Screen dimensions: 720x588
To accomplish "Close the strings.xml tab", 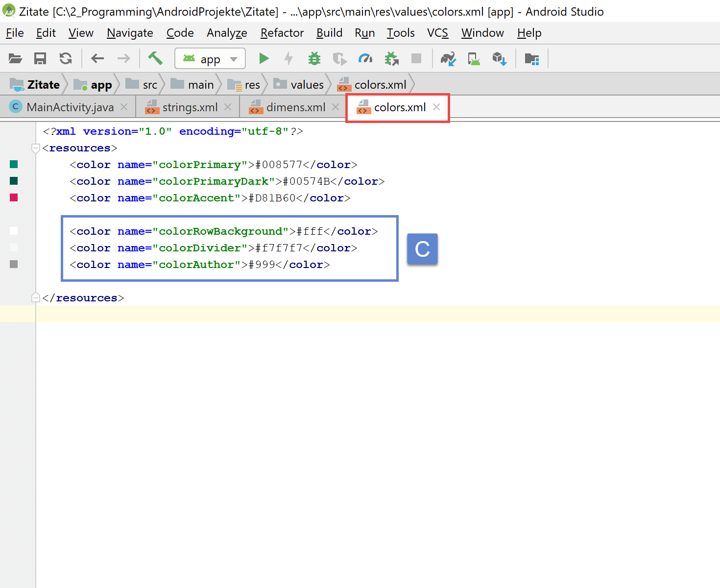I will pyautogui.click(x=228, y=107).
